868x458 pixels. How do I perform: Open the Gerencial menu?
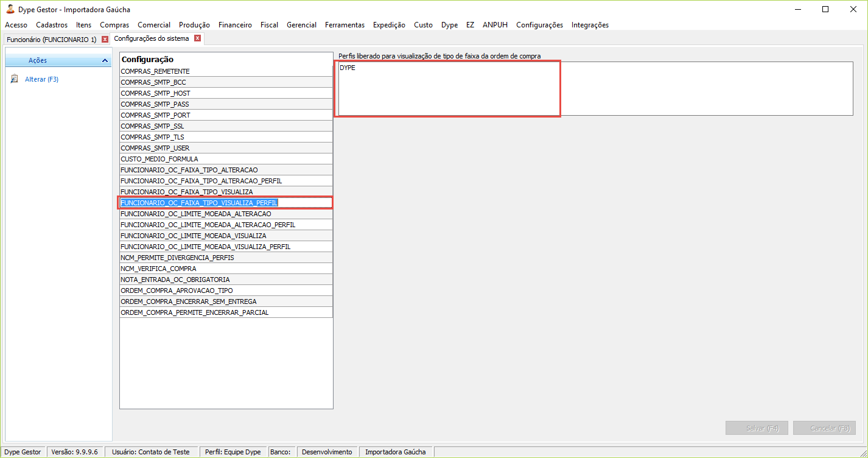(x=301, y=25)
